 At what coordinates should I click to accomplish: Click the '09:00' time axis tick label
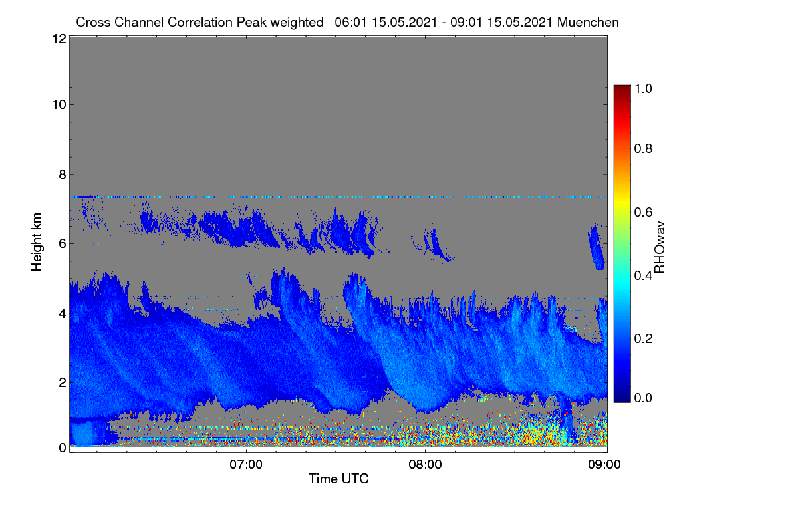604,464
